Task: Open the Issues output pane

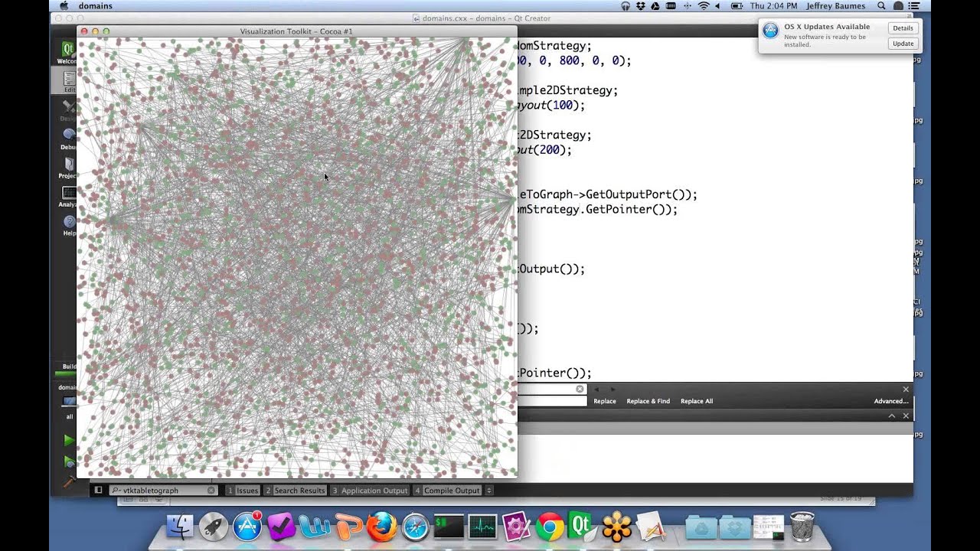Action: point(242,490)
